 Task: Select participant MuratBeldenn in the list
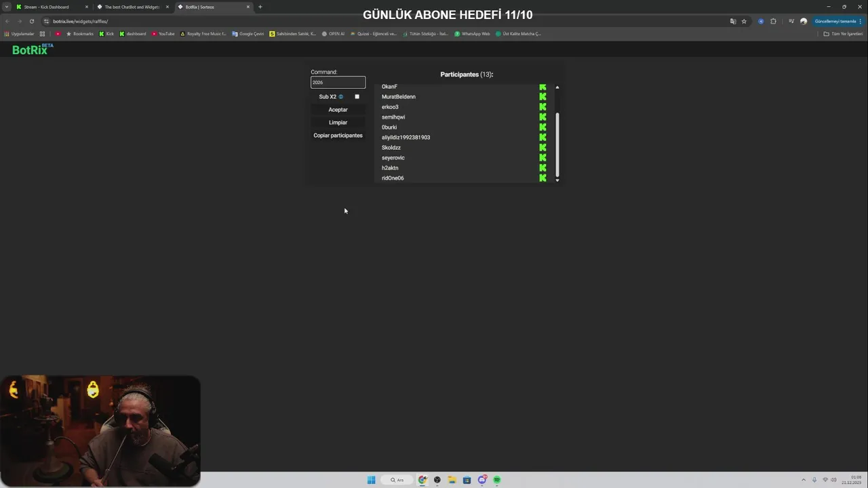tap(399, 97)
